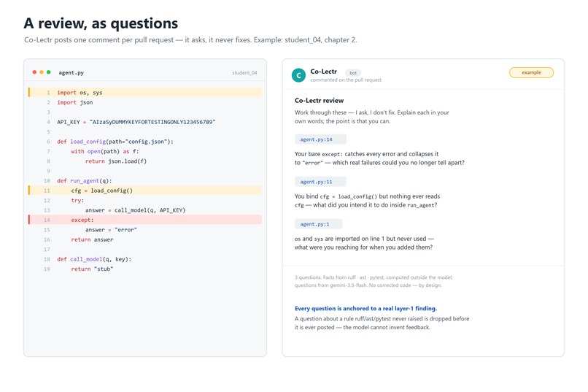
Task: Click the yellow window dot in agent.py panel
Action: click(x=42, y=72)
